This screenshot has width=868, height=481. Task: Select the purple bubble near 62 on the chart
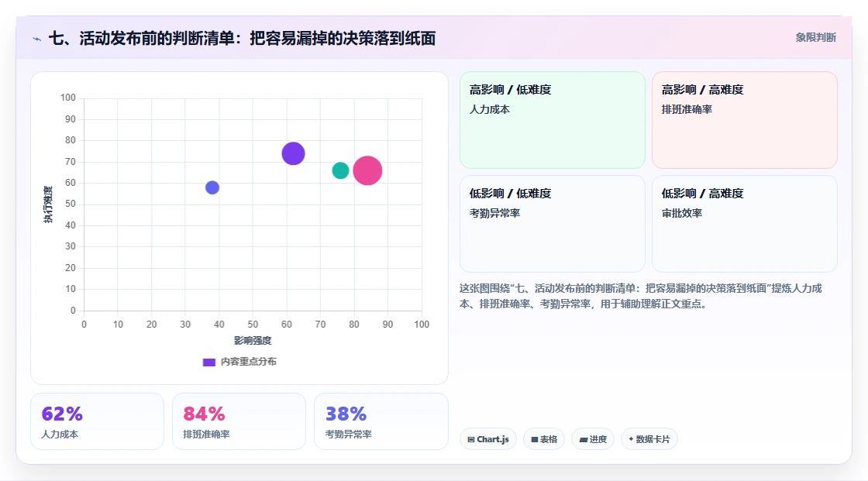point(294,153)
